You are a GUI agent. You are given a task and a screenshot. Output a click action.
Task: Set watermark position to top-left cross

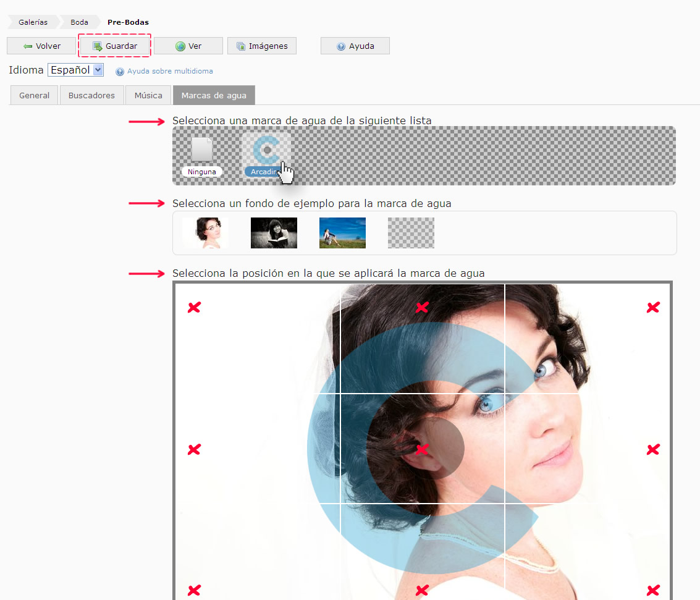[194, 307]
